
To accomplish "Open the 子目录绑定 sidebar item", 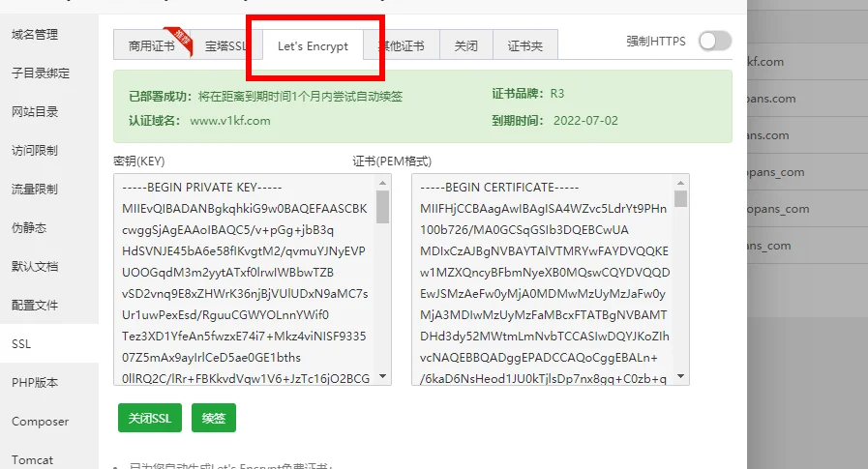I will [41, 73].
